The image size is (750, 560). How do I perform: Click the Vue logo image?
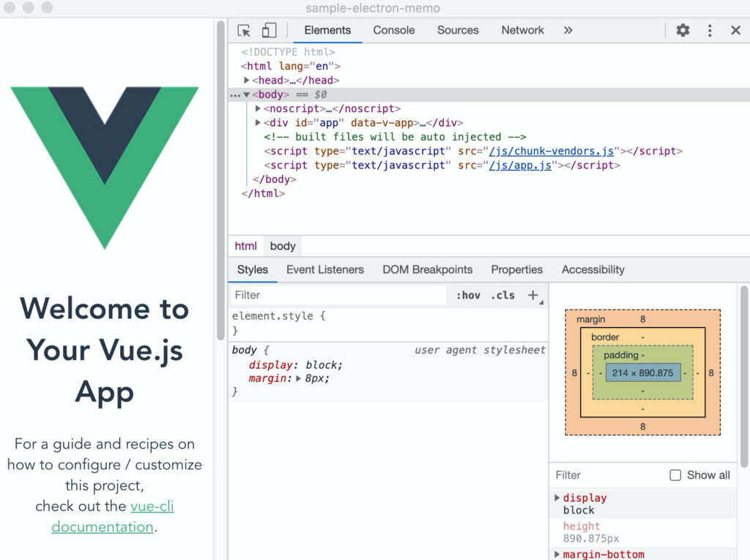point(105,168)
